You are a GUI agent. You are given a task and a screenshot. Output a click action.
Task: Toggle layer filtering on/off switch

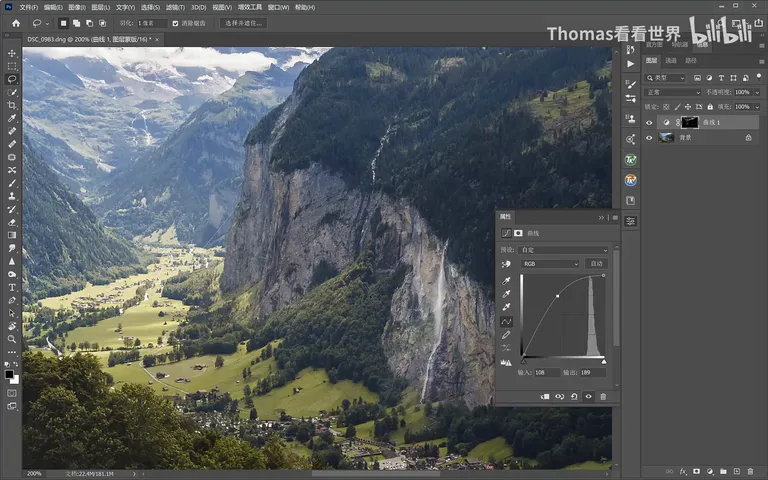click(759, 77)
